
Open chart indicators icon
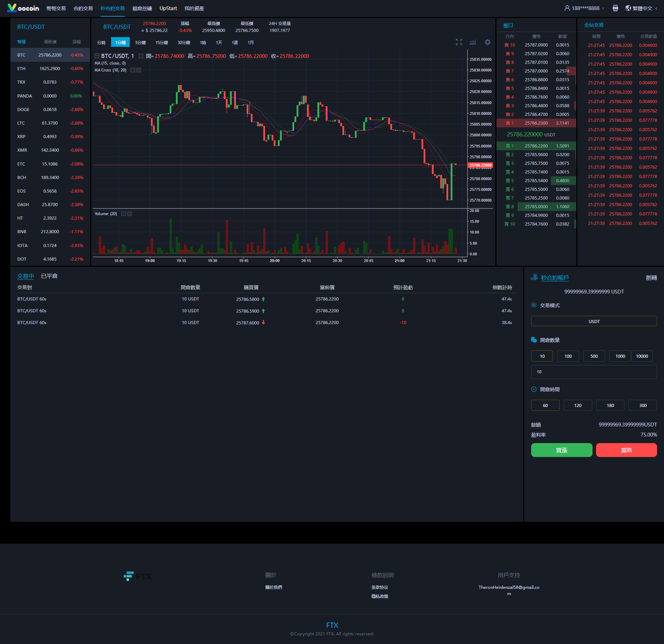(473, 42)
